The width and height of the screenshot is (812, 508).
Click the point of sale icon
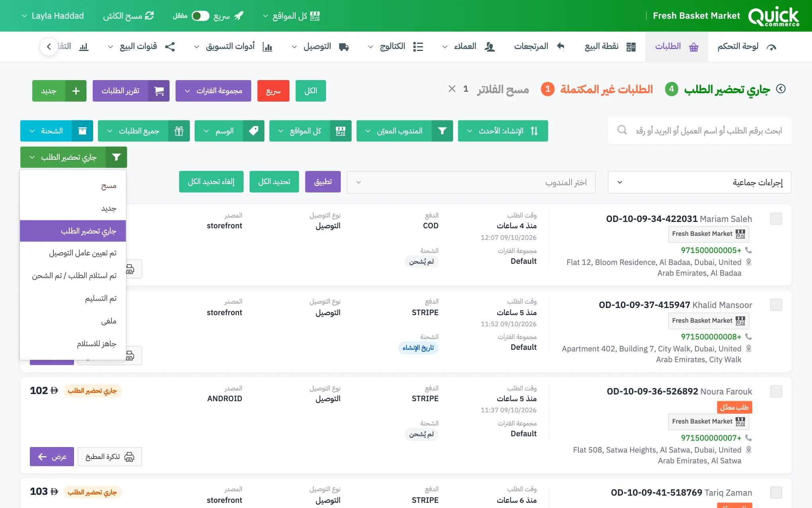tap(631, 47)
